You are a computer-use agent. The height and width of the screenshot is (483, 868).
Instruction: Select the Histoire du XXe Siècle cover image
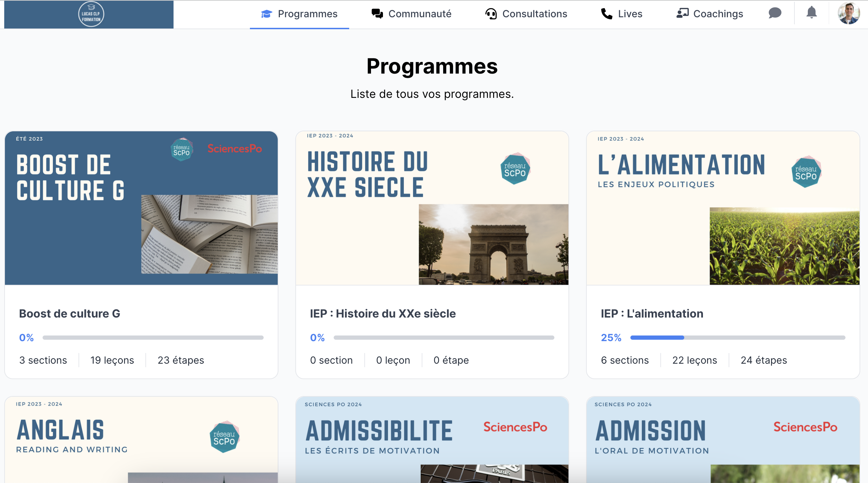432,208
